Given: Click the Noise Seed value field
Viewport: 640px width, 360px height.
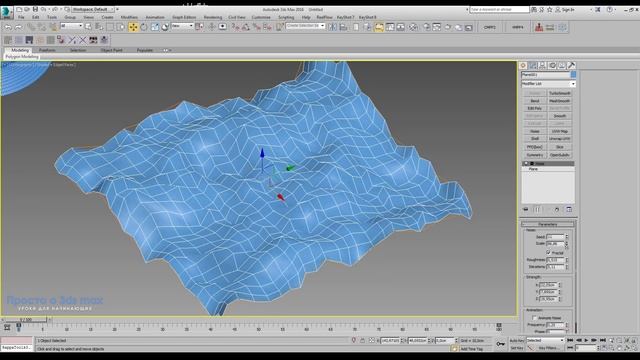Looking at the screenshot, I should tap(555, 237).
